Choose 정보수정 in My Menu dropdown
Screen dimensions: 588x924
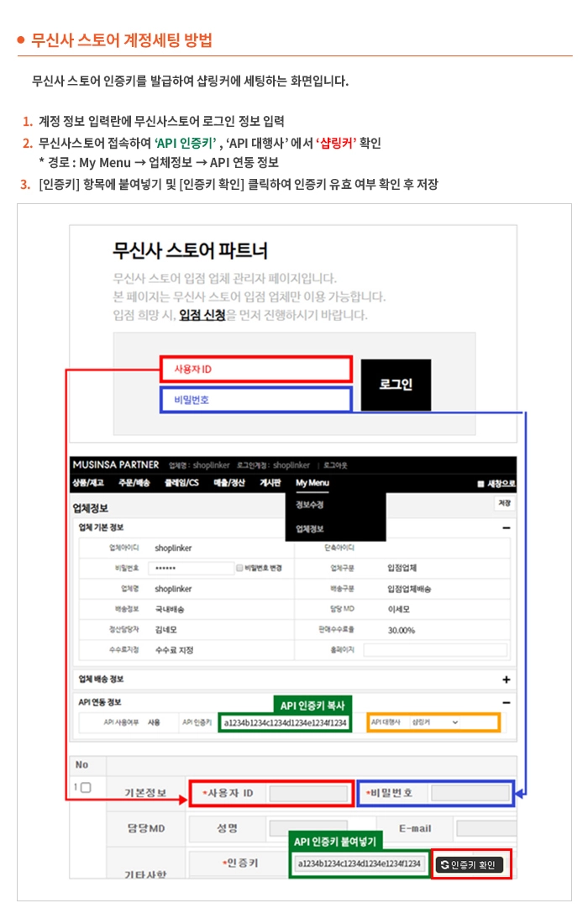pos(310,505)
